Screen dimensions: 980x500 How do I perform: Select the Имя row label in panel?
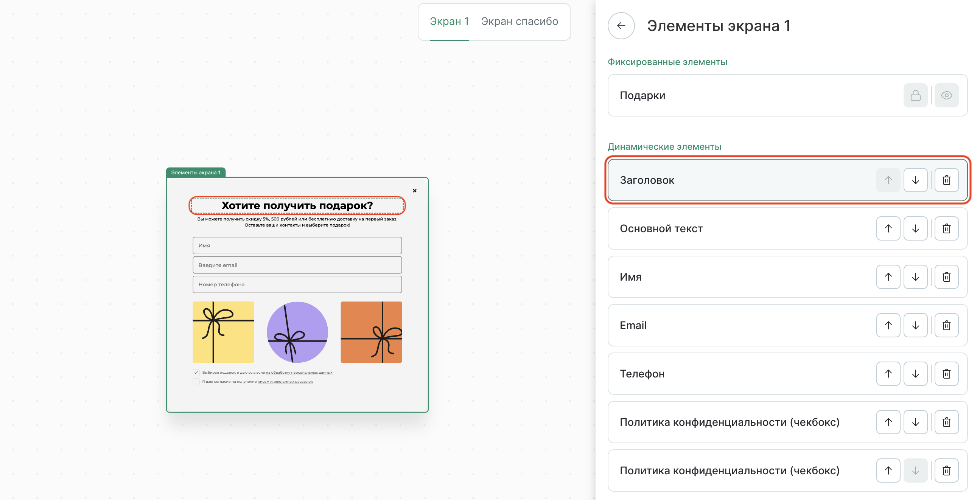[630, 277]
